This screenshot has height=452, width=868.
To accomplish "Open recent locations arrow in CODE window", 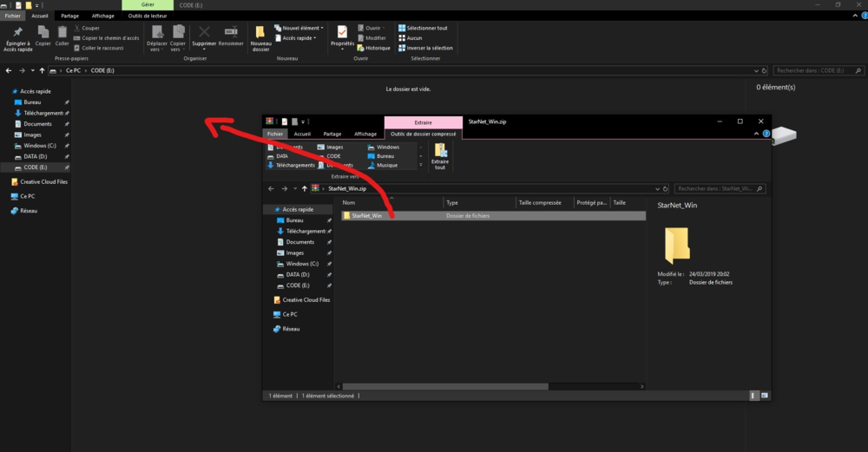I will [33, 71].
